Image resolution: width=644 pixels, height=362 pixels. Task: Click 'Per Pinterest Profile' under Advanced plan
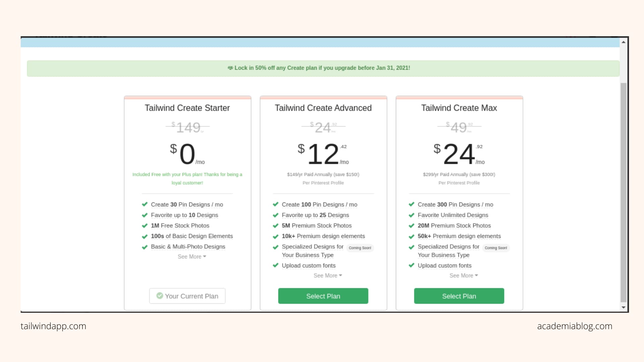coord(323,183)
